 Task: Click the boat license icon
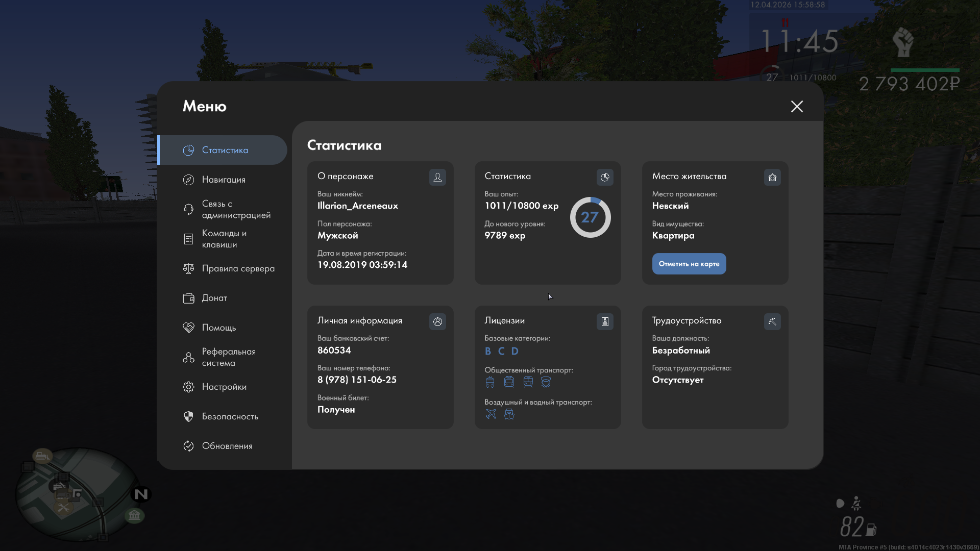click(x=509, y=414)
